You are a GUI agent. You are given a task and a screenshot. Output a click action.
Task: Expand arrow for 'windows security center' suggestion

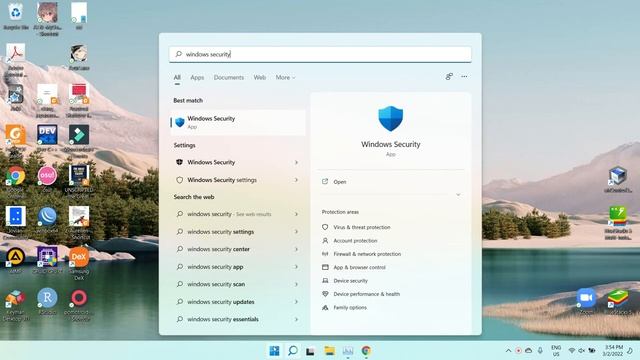[296, 249]
